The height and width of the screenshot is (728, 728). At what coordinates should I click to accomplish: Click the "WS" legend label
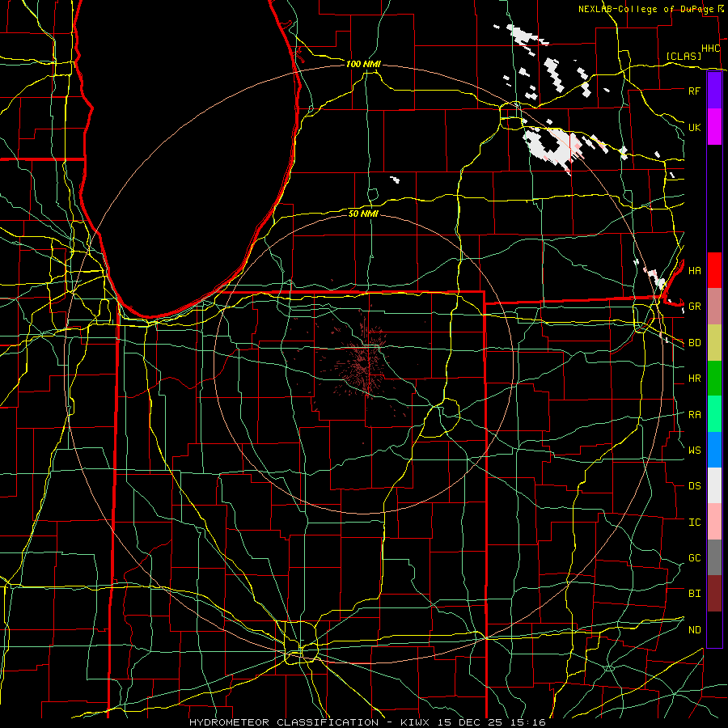pos(694,451)
